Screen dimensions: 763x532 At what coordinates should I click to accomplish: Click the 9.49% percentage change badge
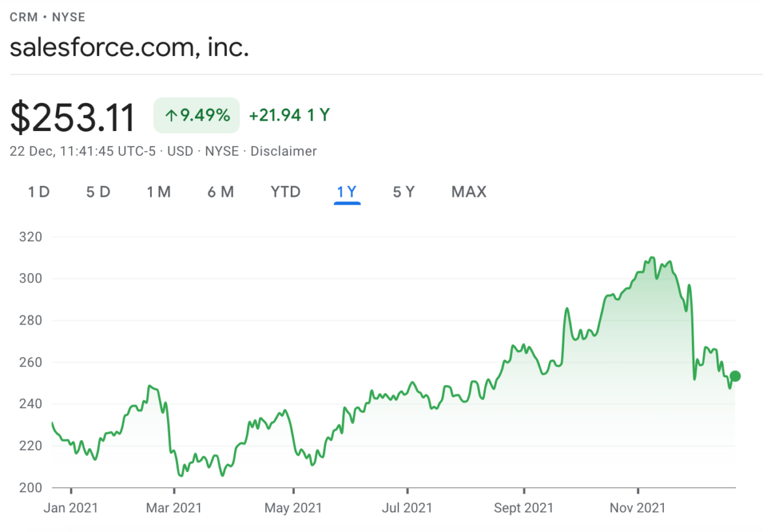[196, 115]
